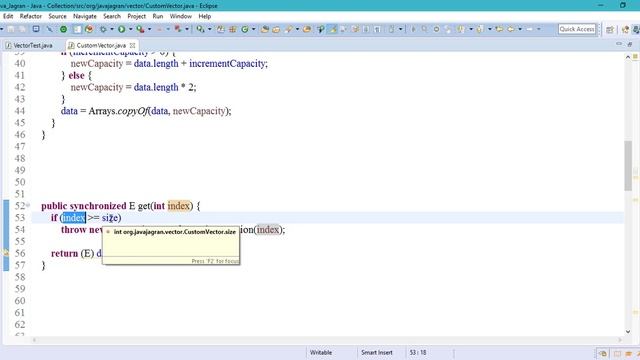Click the Coverage run icon with red badge
Image resolution: width=640 pixels, height=360 pixels.
[x=140, y=29]
